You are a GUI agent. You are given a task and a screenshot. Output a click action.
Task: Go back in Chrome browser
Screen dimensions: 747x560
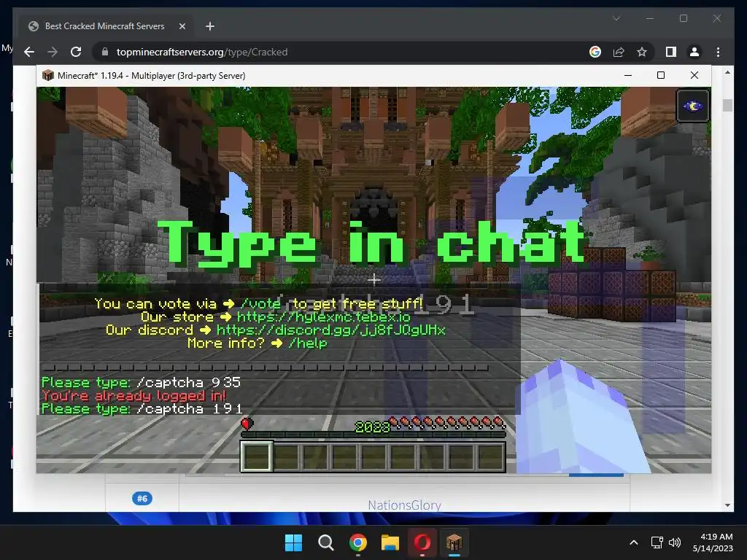(x=29, y=52)
